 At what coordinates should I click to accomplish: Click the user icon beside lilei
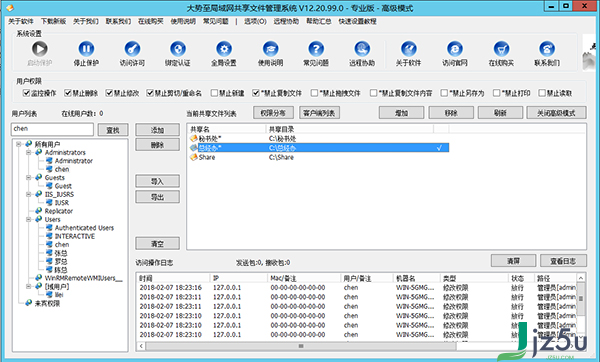pyautogui.click(x=49, y=295)
